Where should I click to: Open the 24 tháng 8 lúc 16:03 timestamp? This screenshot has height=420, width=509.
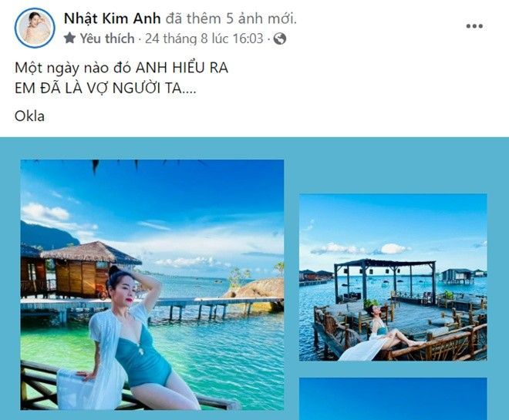click(x=204, y=39)
